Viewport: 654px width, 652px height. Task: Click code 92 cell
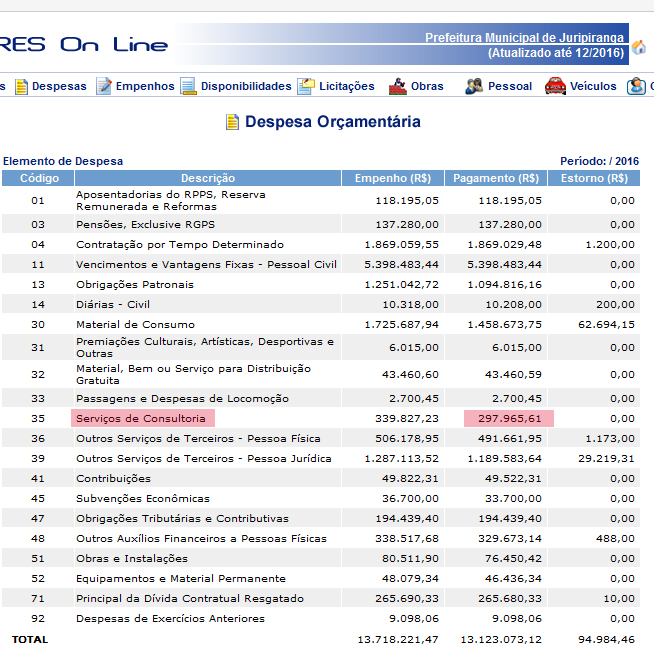pyautogui.click(x=38, y=619)
